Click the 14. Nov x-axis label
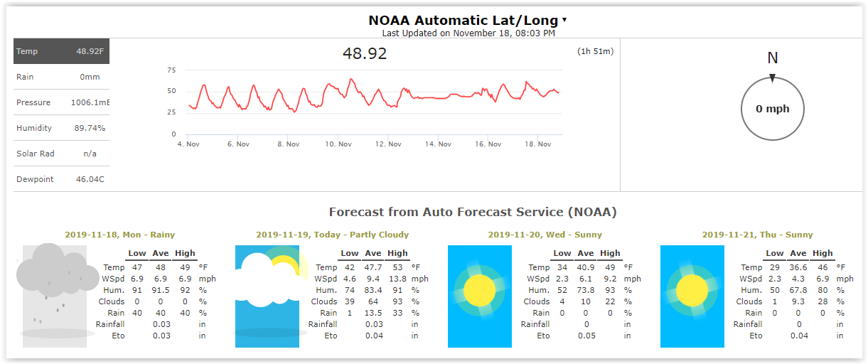The image size is (868, 364). pos(439,144)
